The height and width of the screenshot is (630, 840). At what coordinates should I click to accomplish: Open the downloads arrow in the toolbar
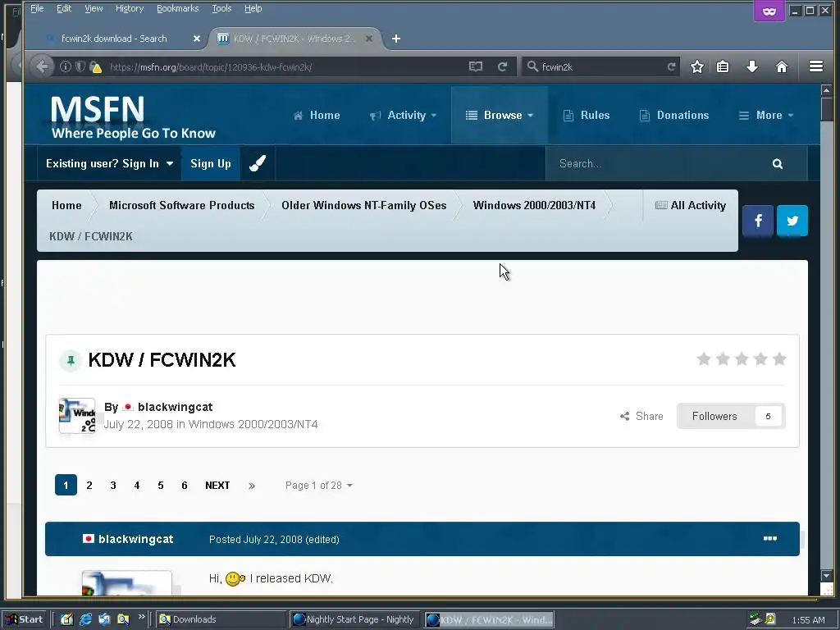pos(752,66)
